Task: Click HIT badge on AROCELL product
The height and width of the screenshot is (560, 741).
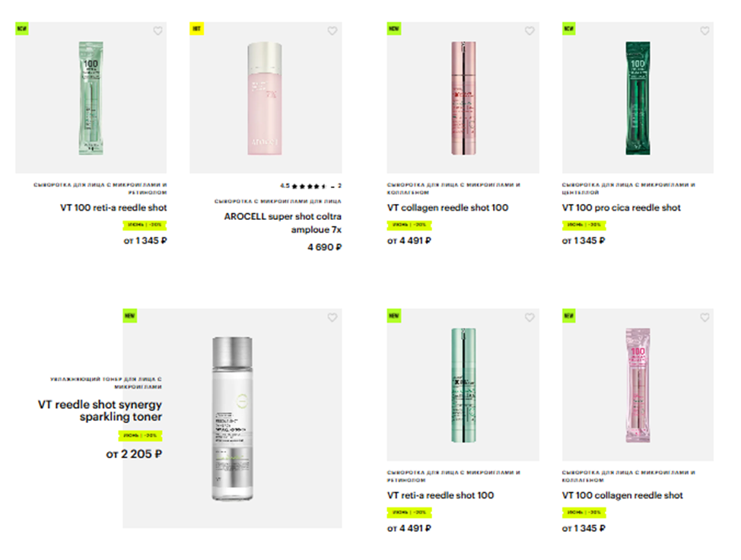Action: tap(196, 29)
